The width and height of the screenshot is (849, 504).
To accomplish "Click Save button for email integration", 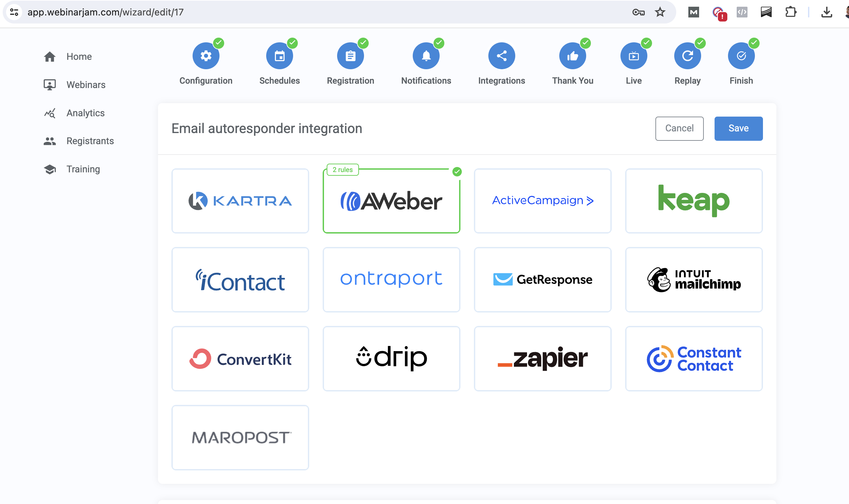I will pos(738,128).
